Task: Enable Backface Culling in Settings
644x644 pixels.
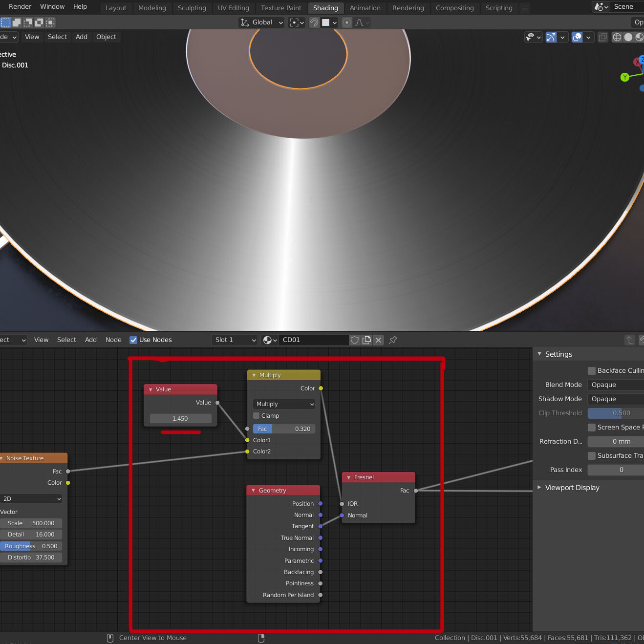Action: click(592, 371)
